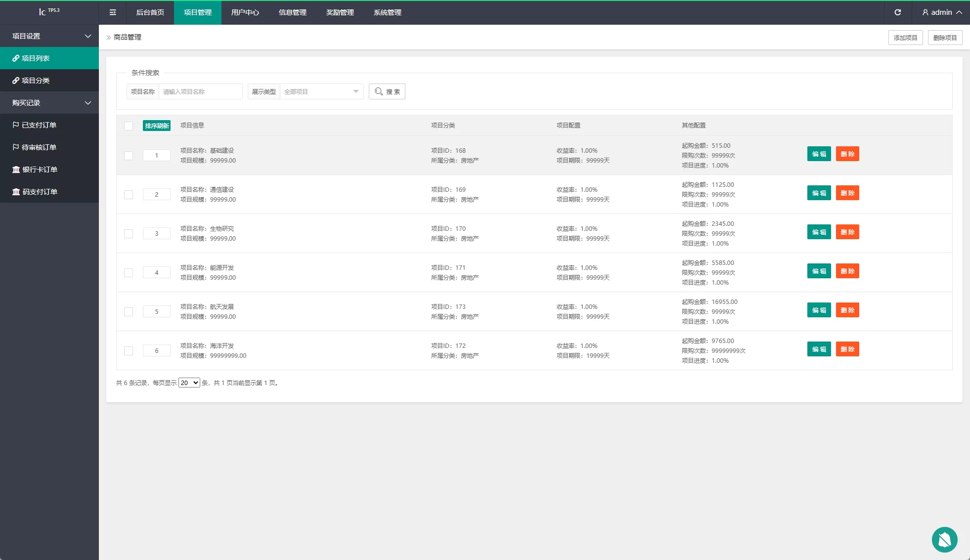Open the per-page 20 records dropdown
The image size is (970, 560).
pos(189,383)
